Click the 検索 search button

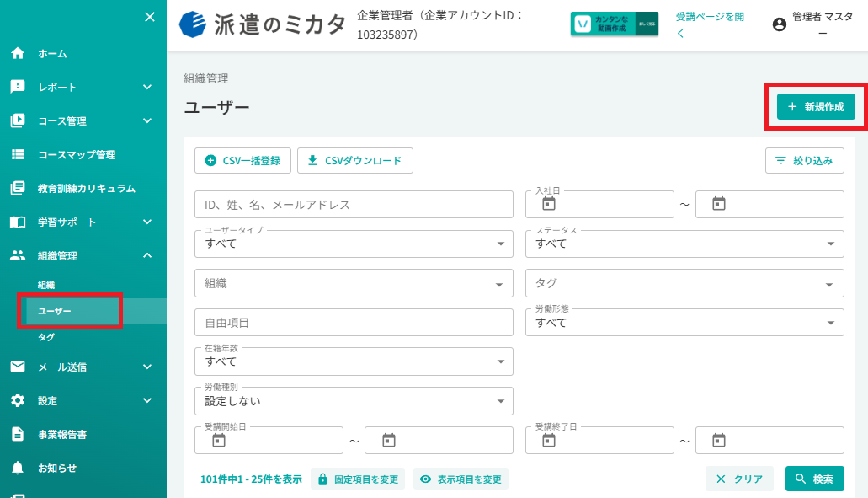coord(815,479)
